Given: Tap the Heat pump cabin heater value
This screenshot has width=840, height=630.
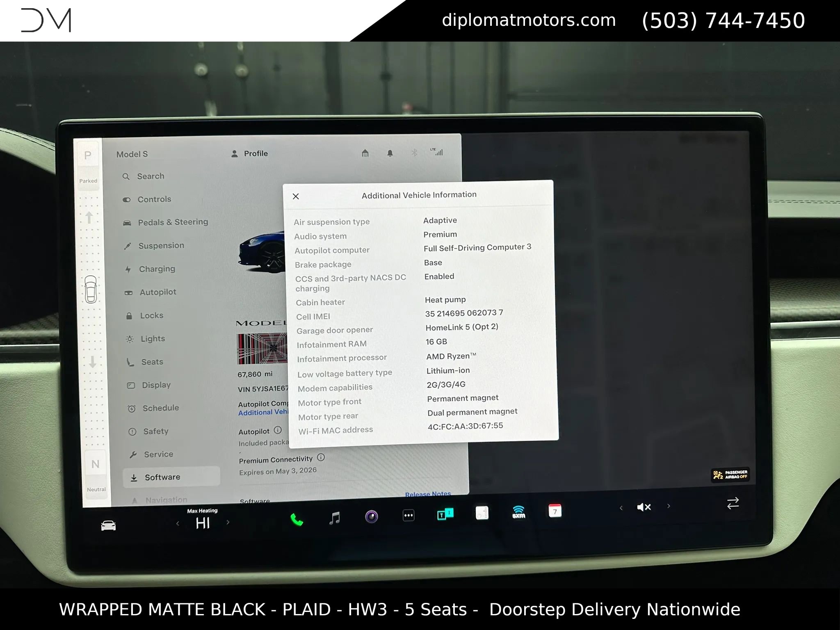Looking at the screenshot, I should pyautogui.click(x=445, y=300).
